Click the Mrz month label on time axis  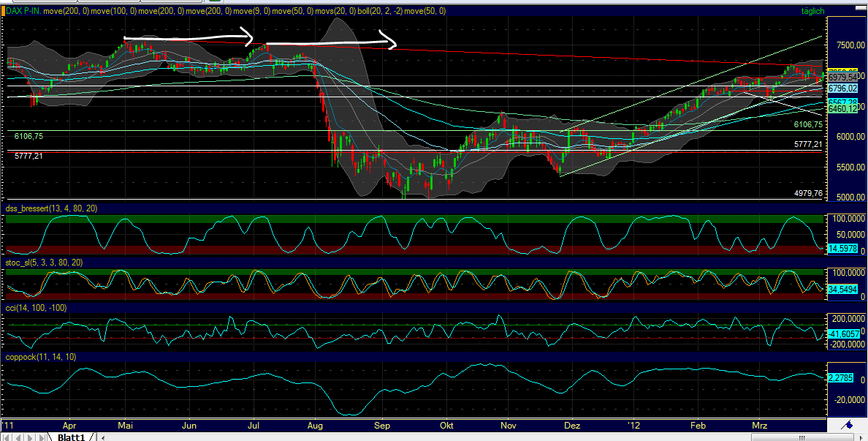760,426
